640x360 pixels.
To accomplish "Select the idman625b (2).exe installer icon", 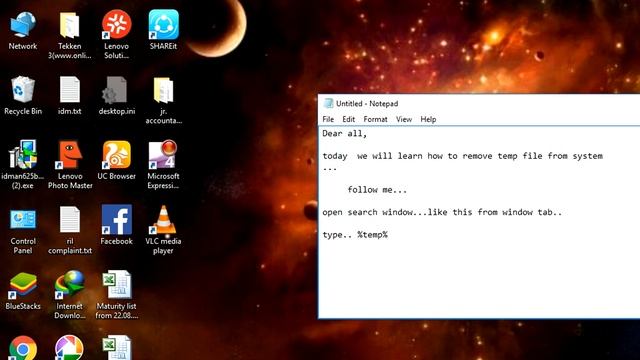I will click(x=23, y=165).
